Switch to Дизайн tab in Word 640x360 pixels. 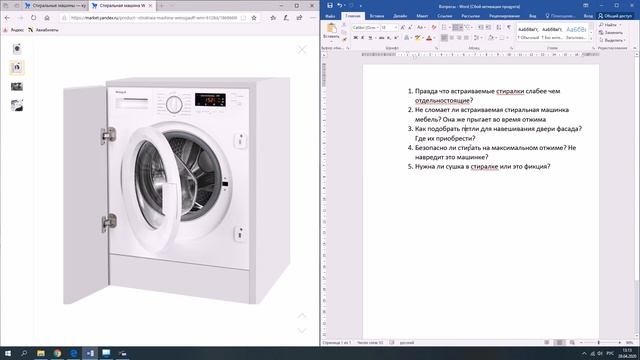click(x=400, y=16)
